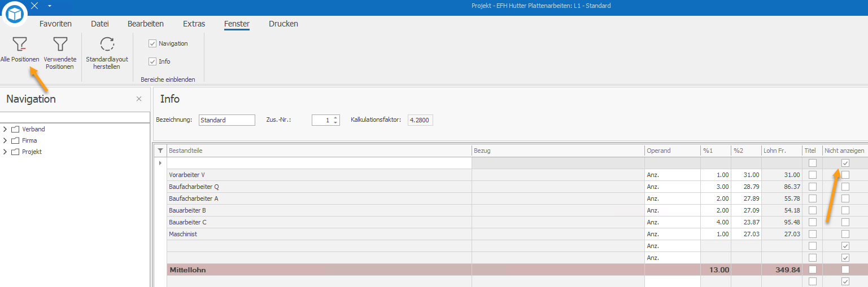This screenshot has width=868, height=287.
Task: Open the Drucken ribbon tab
Action: click(x=283, y=24)
